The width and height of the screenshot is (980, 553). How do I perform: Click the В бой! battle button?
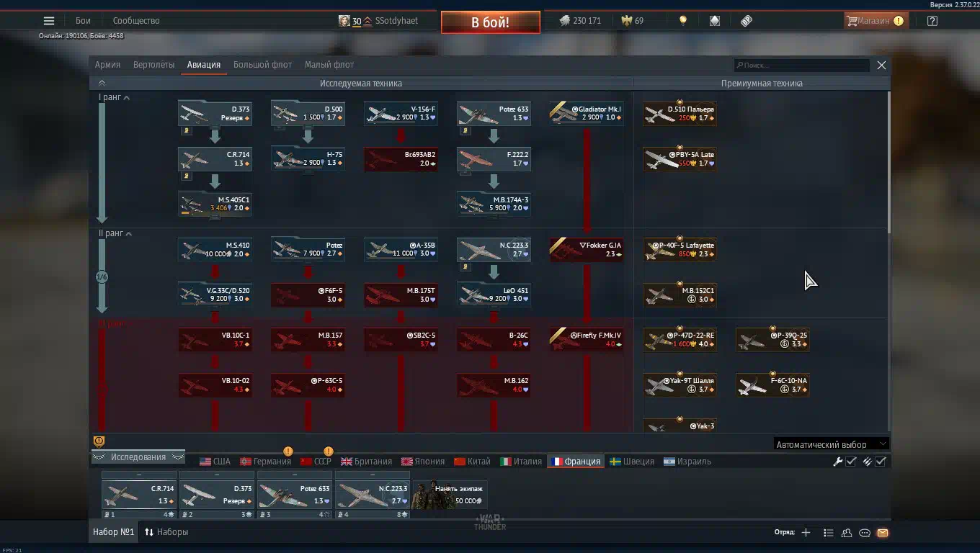coord(491,22)
